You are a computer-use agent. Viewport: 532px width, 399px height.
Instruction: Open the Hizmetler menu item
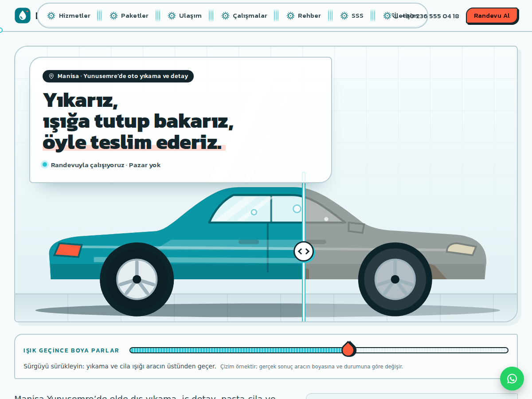click(69, 16)
